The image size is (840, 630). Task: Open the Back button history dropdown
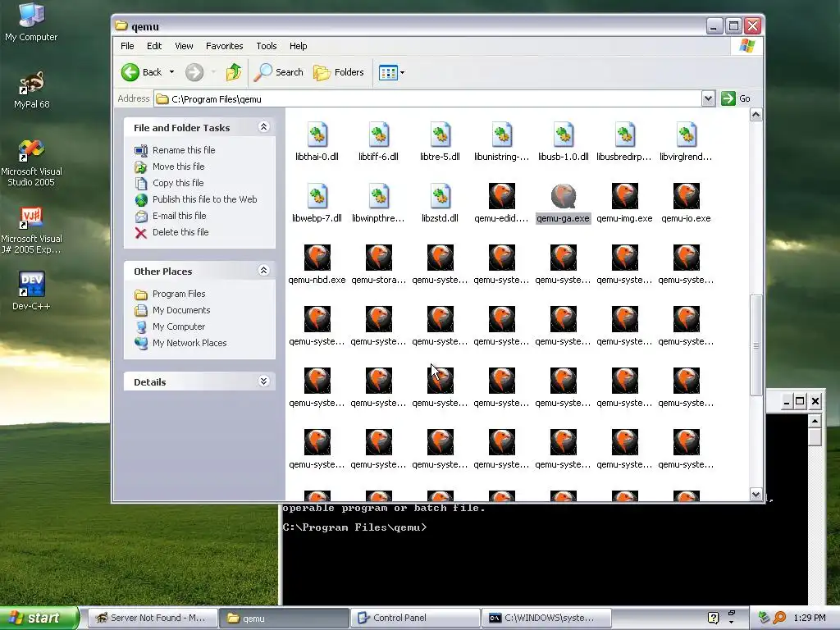coord(171,72)
